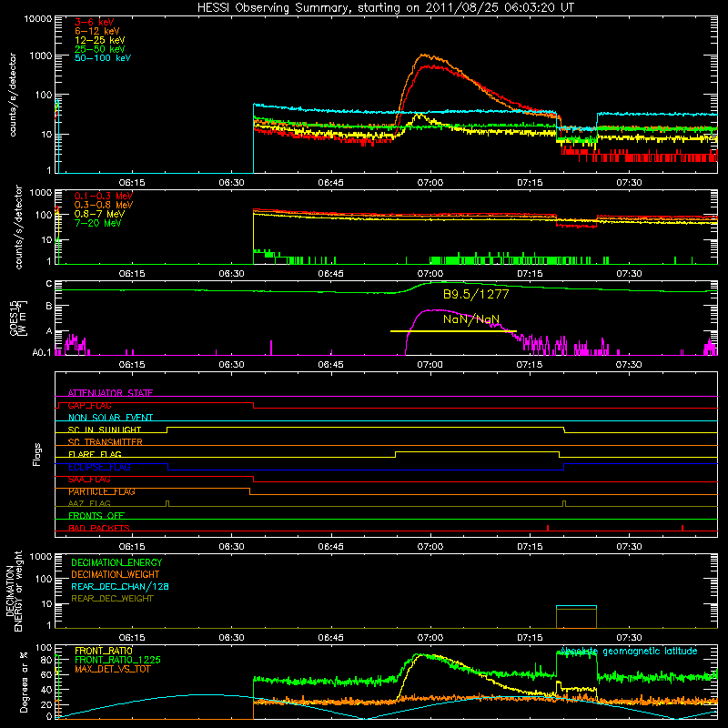Select the 12-25 keV legend label
The image size is (728, 728).
tap(100, 40)
